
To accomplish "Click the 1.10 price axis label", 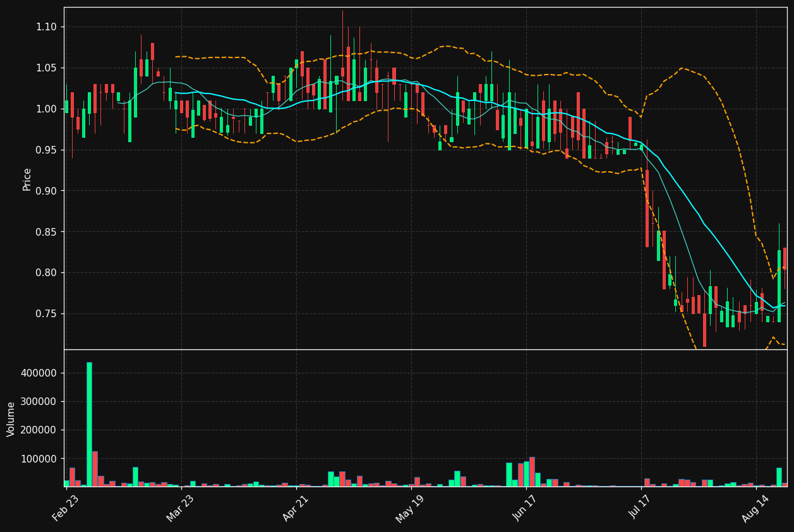I will tap(46, 27).
